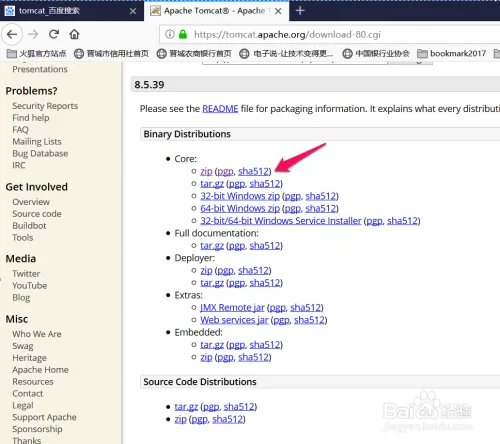Open Find help sidebar link

(x=31, y=118)
